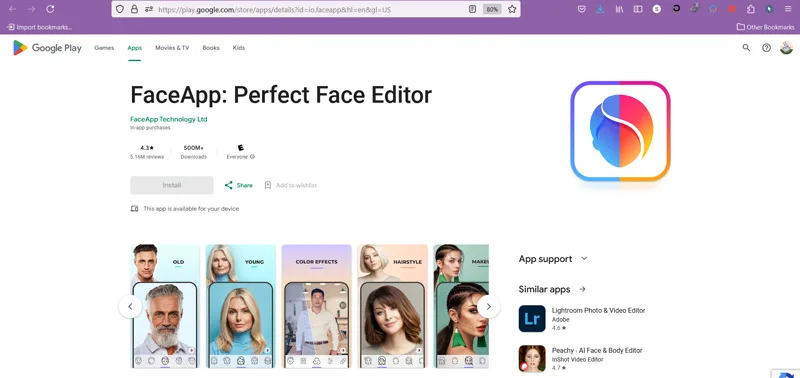Open the COLOR EFFECTS screenshot
Viewport: 800px width, 378px height.
coord(316,306)
